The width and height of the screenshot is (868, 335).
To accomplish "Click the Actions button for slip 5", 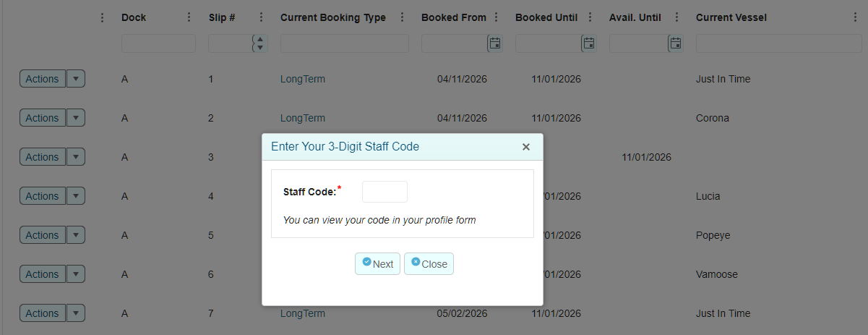I will tap(42, 235).
